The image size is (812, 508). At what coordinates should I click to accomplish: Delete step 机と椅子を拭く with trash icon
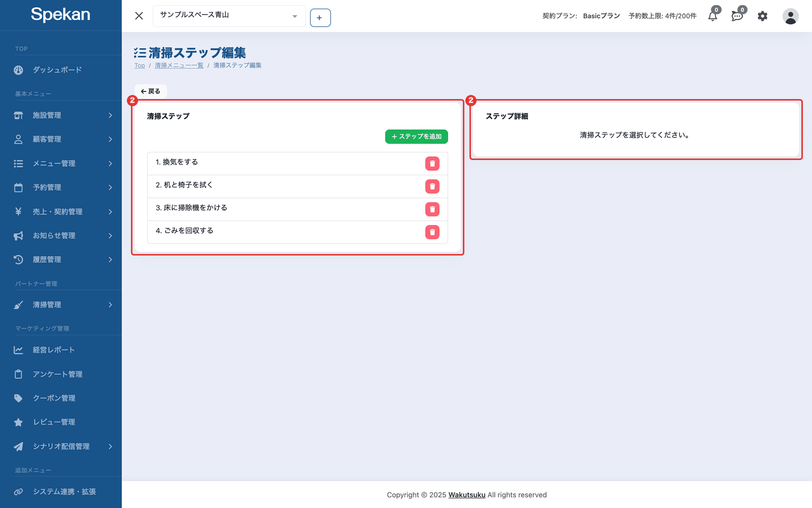tap(432, 186)
